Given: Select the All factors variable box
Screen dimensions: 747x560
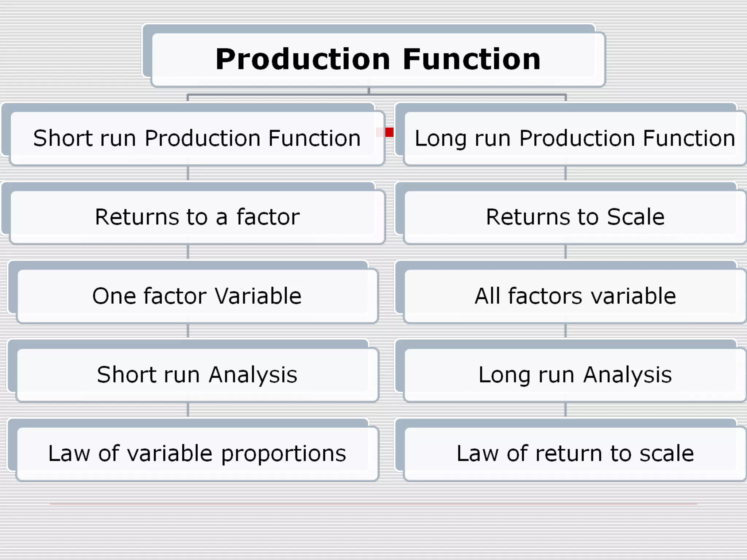Looking at the screenshot, I should tap(575, 296).
